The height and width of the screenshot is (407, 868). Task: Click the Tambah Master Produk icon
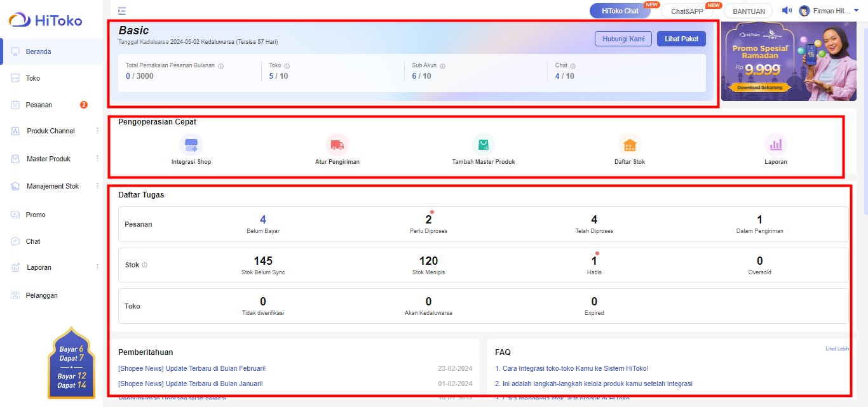(484, 145)
